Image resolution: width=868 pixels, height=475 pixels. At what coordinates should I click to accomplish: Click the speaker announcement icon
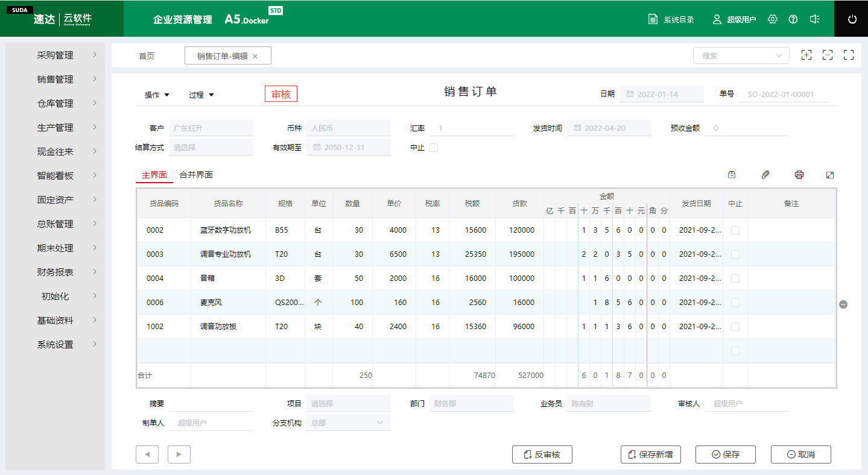coord(814,19)
